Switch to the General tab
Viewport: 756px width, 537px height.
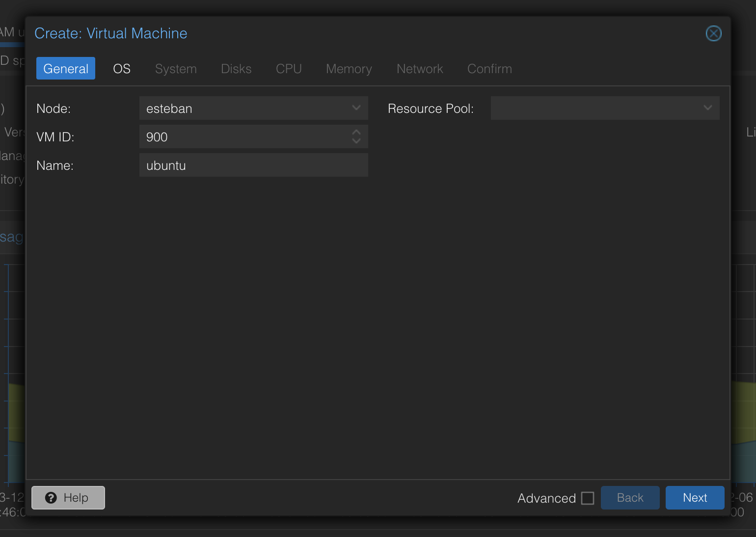point(66,69)
